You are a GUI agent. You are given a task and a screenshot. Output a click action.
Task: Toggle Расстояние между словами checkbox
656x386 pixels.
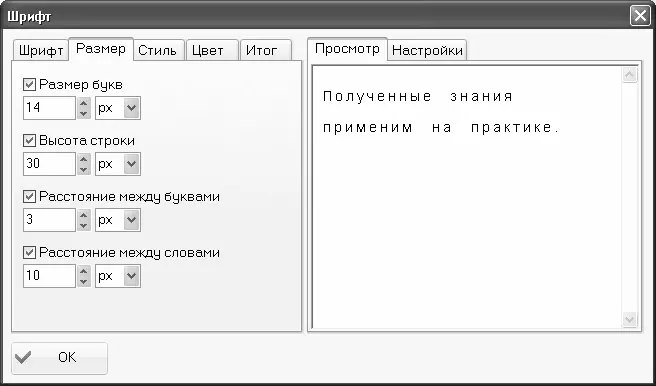coord(29,253)
